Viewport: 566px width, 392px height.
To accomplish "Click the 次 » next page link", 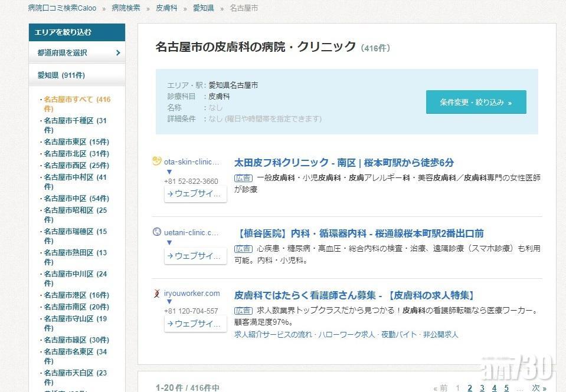I will 537,388.
